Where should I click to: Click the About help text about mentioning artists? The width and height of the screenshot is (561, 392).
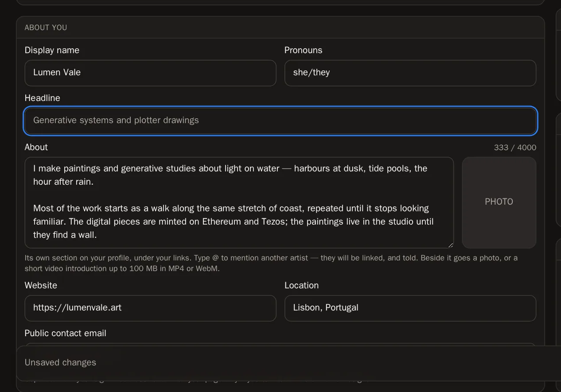[x=271, y=263]
